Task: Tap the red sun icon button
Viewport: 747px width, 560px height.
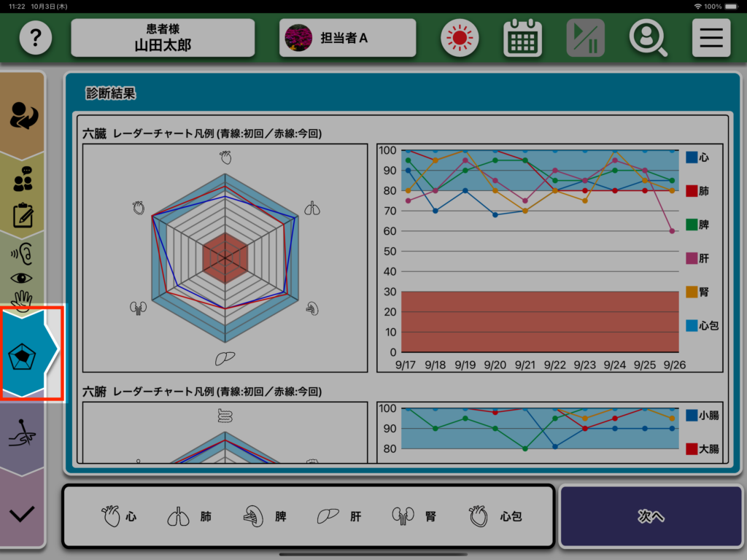Action: point(460,38)
